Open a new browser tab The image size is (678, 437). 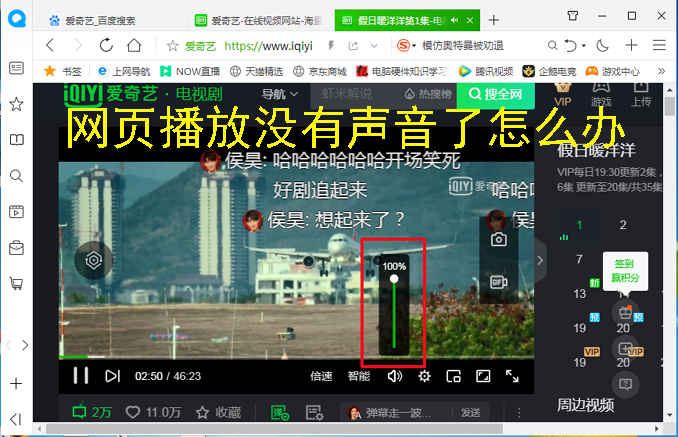[493, 20]
